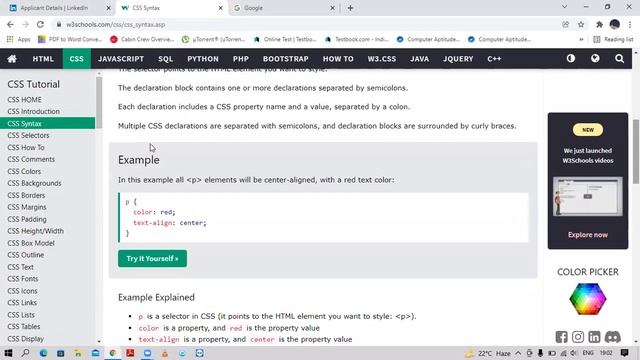Open new tab with plus button

pos(350,8)
